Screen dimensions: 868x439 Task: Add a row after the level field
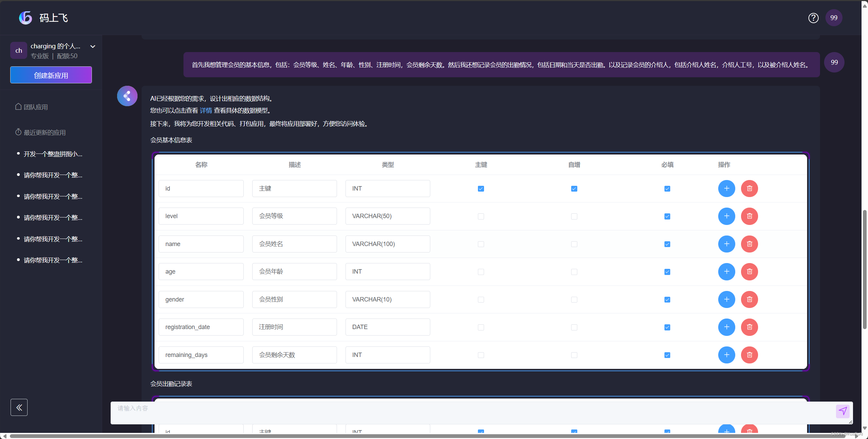point(726,216)
